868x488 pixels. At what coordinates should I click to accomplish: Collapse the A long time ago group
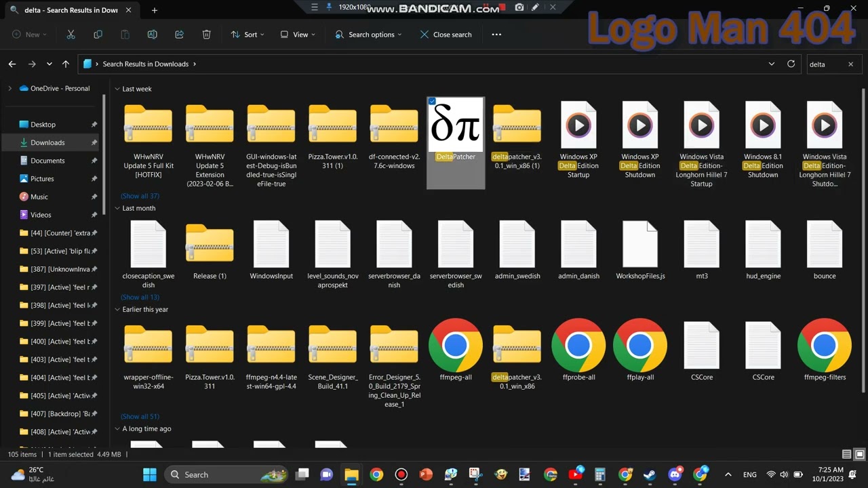tap(117, 428)
